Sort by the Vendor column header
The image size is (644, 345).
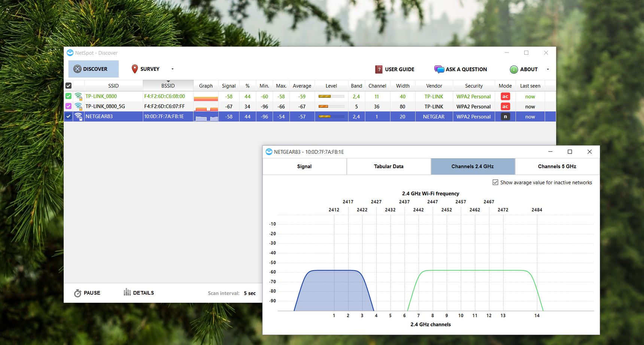(x=434, y=86)
